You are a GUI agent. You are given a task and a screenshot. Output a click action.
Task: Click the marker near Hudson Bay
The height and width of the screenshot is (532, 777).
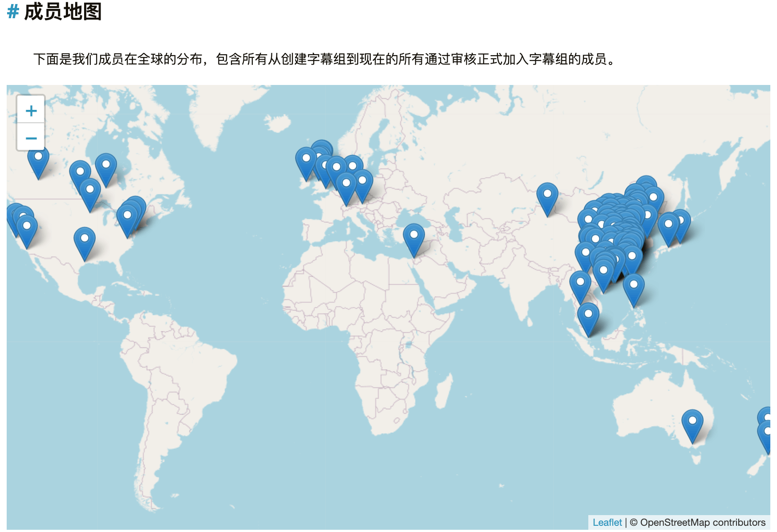pos(106,168)
